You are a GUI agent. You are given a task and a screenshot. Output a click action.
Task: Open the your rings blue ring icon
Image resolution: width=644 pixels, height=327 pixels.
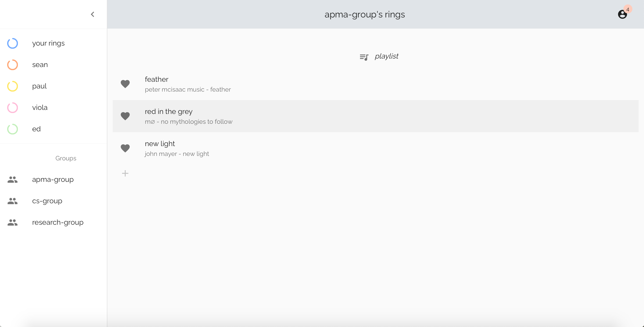coord(13,43)
